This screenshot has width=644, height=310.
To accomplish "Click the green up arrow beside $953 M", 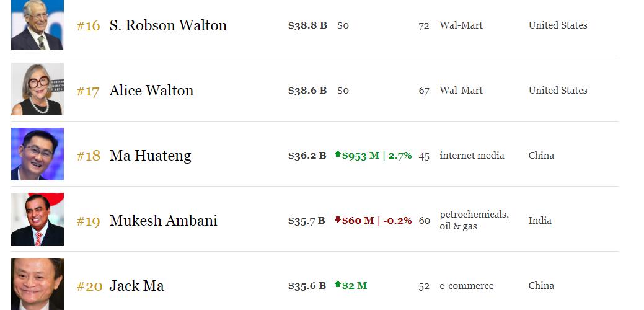I will [x=338, y=154].
